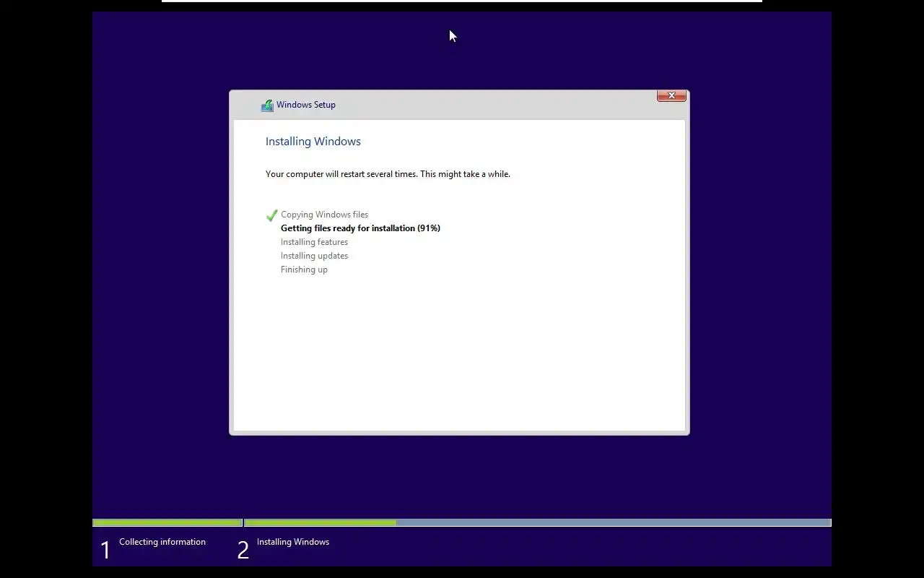
Task: Close the Windows Setup dialog
Action: (671, 95)
